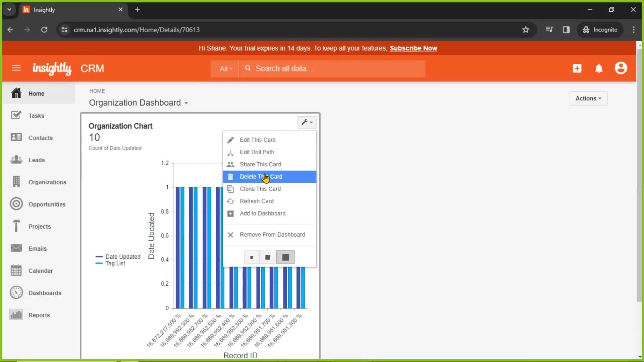This screenshot has height=362, width=644.
Task: Select the medium card size option
Action: click(x=268, y=257)
